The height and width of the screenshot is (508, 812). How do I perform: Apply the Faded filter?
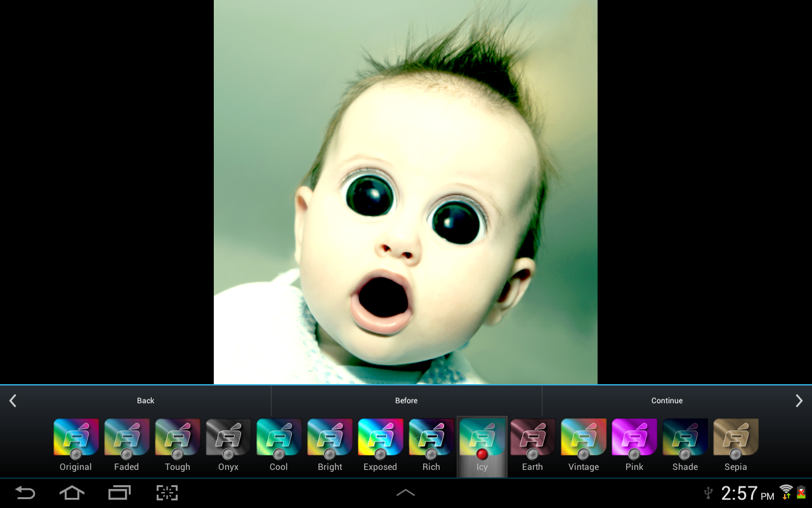click(x=126, y=438)
